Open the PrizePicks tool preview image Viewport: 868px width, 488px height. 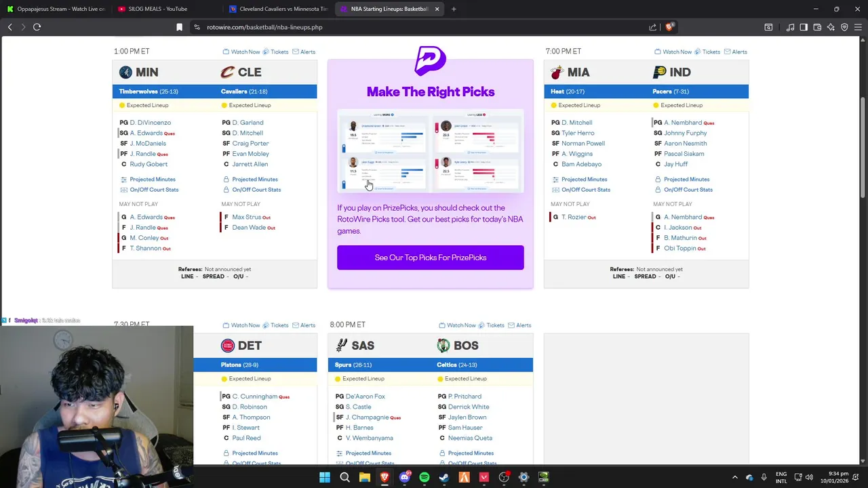[431, 151]
